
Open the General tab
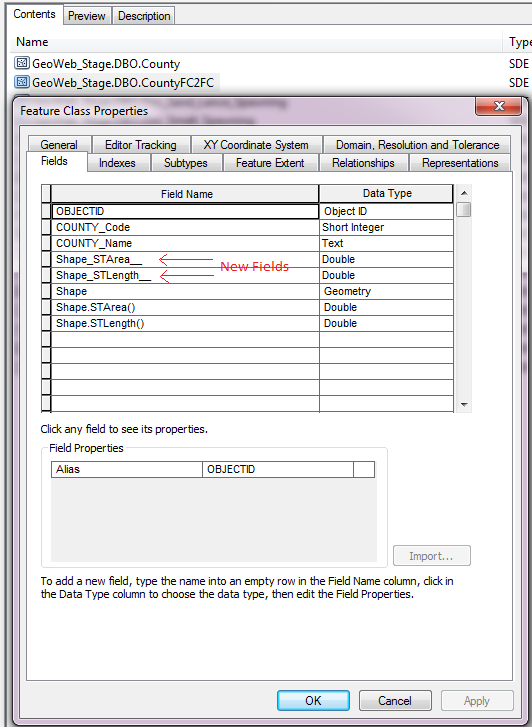[x=59, y=145]
